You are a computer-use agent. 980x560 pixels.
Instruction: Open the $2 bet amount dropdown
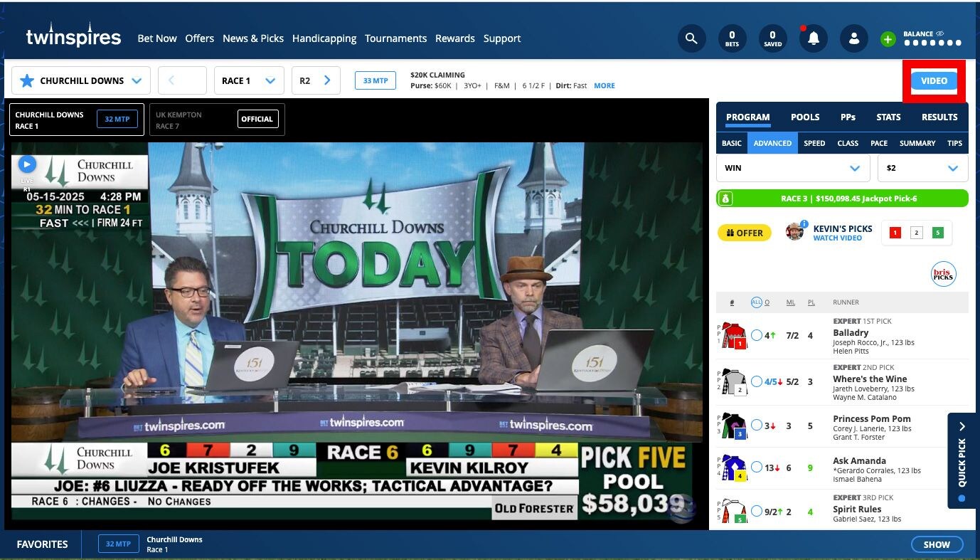(922, 168)
